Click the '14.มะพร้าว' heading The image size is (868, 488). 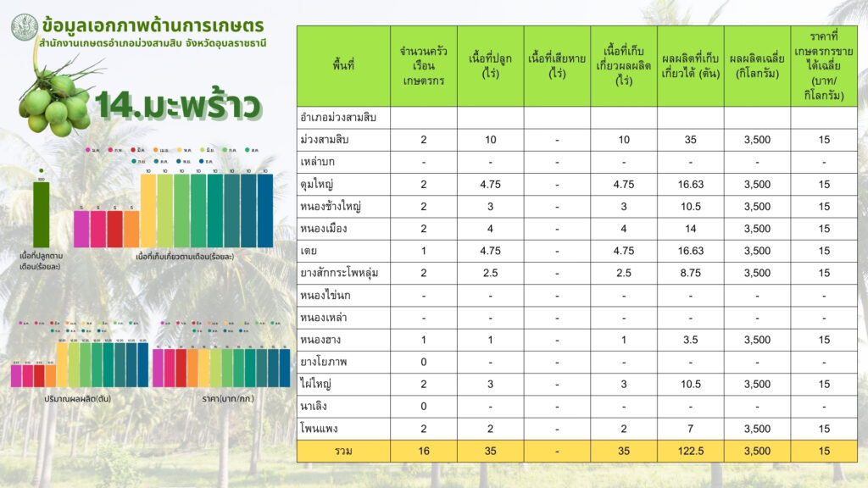point(177,104)
